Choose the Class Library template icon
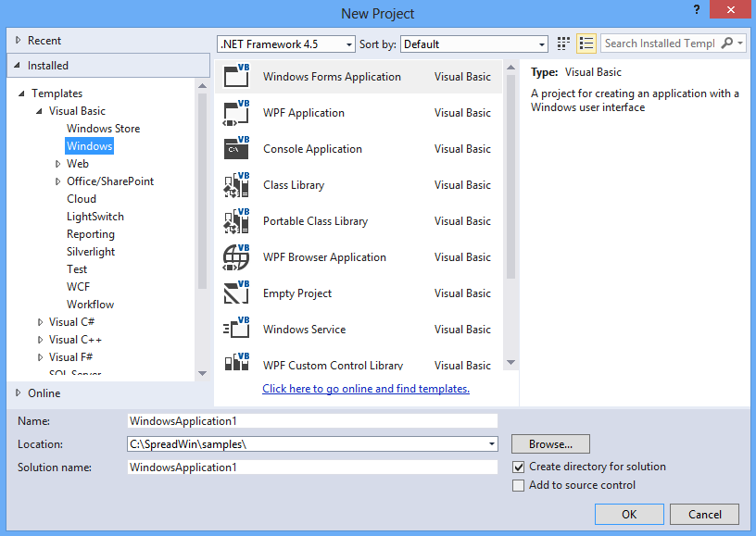Image resolution: width=756 pixels, height=536 pixels. pos(236,185)
